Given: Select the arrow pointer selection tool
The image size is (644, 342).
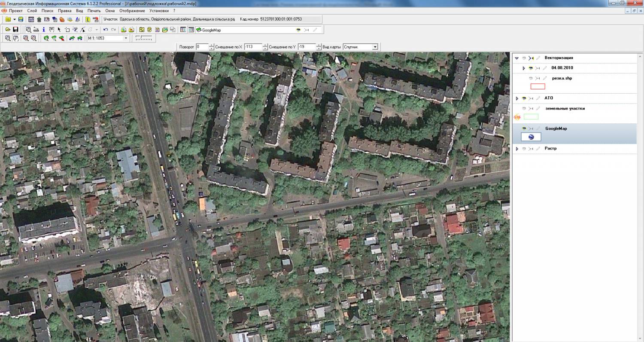Looking at the screenshot, I should click(59, 30).
